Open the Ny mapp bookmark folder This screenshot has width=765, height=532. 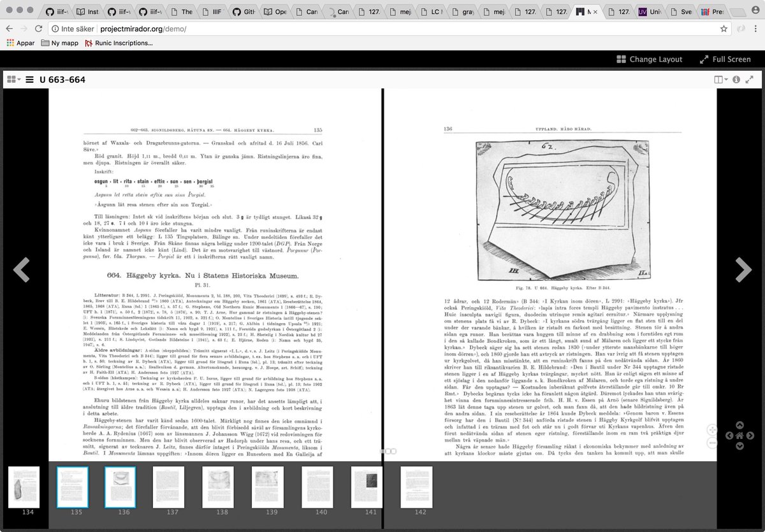59,43
